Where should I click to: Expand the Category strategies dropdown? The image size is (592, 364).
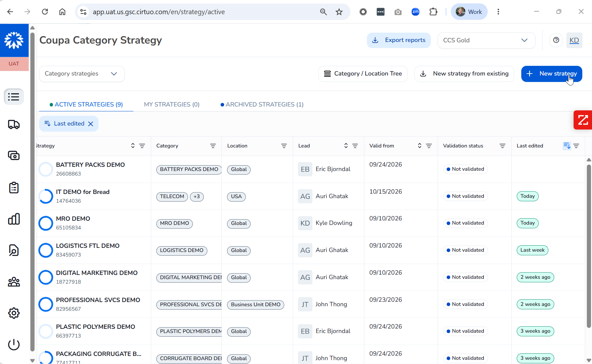coord(82,74)
